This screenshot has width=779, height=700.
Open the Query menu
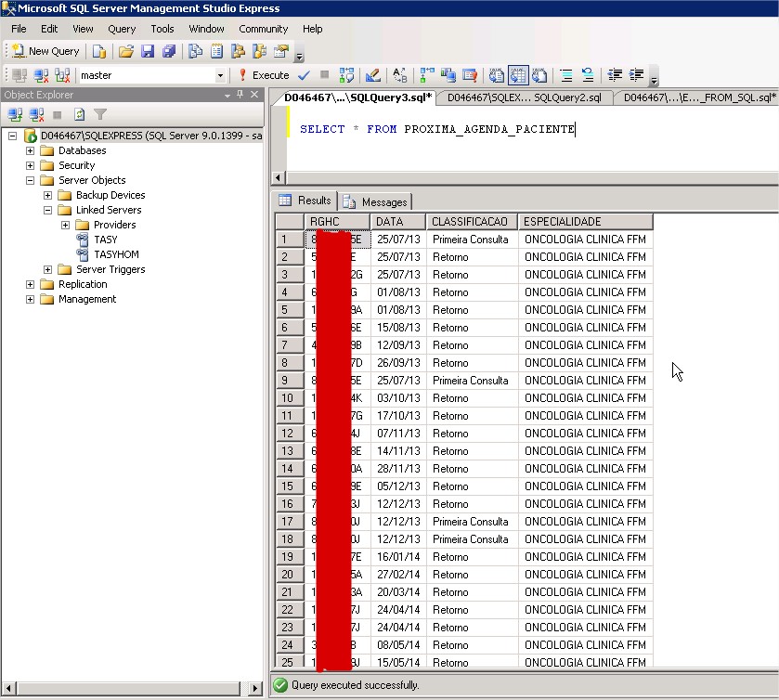122,29
